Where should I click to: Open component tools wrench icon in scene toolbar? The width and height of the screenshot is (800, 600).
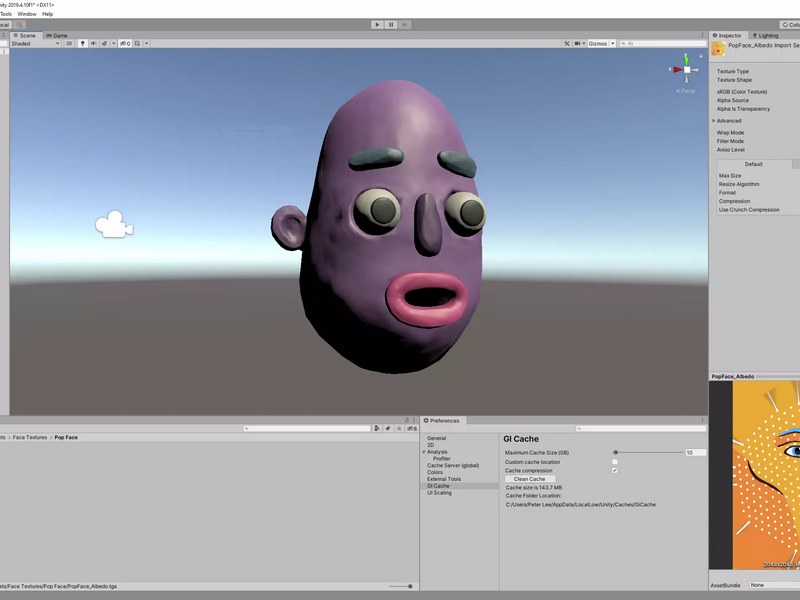567,44
